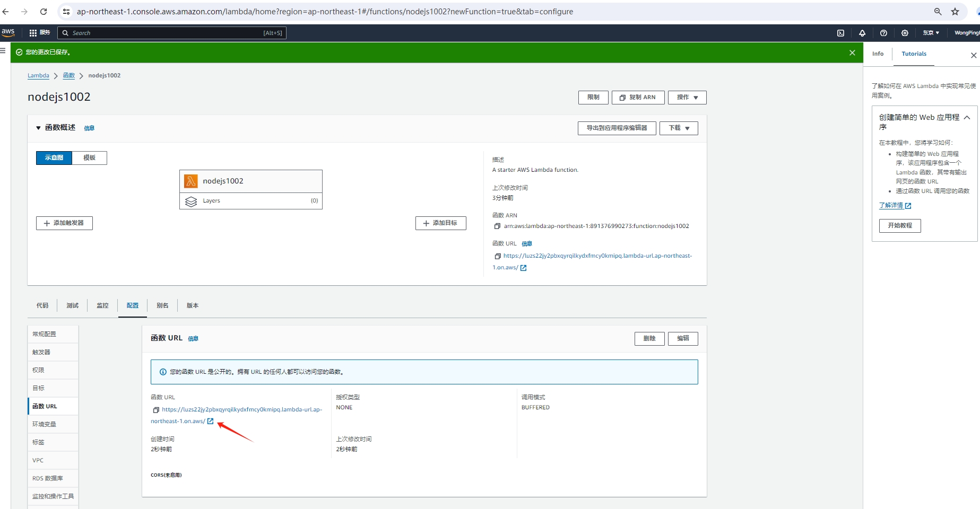Switch to the 版本 versions tab
Screen dimensions: 980x509
pos(193,306)
